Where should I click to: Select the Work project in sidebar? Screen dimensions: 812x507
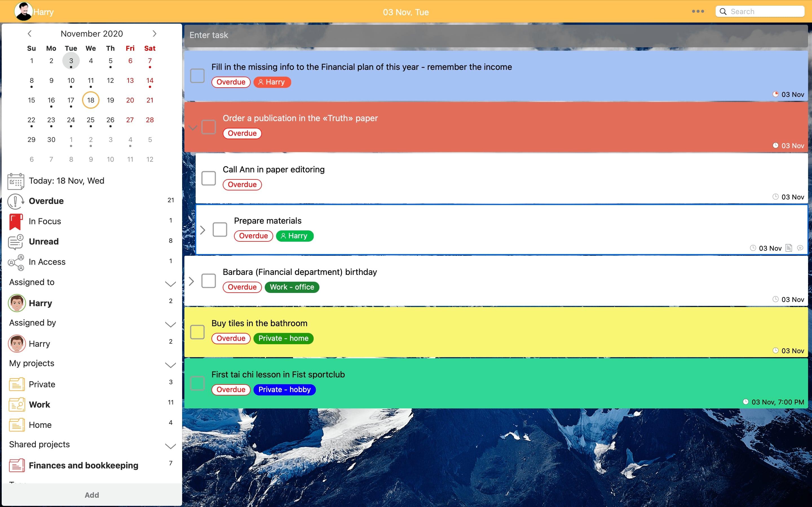(x=39, y=404)
